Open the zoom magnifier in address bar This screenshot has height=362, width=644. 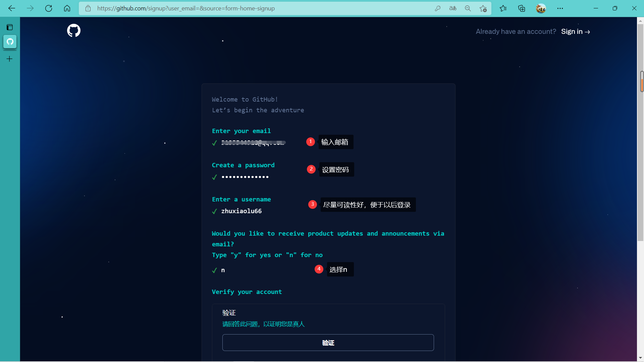pyautogui.click(x=468, y=8)
